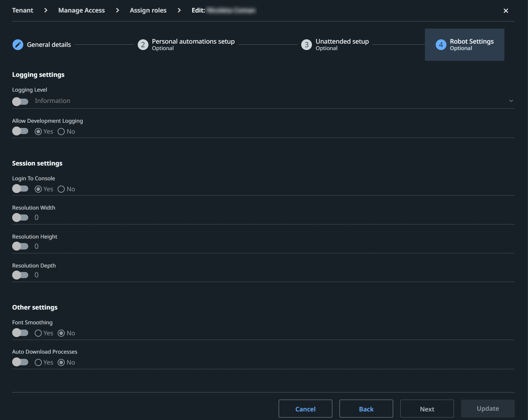Click the General details pencil icon
Viewport: 528px width, 420px height.
tap(18, 44)
